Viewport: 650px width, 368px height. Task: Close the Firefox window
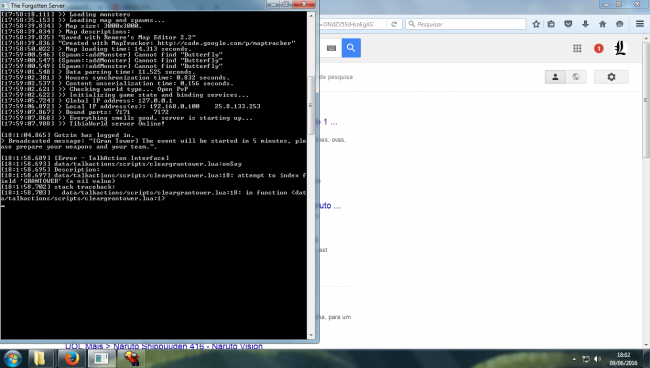coord(638,4)
